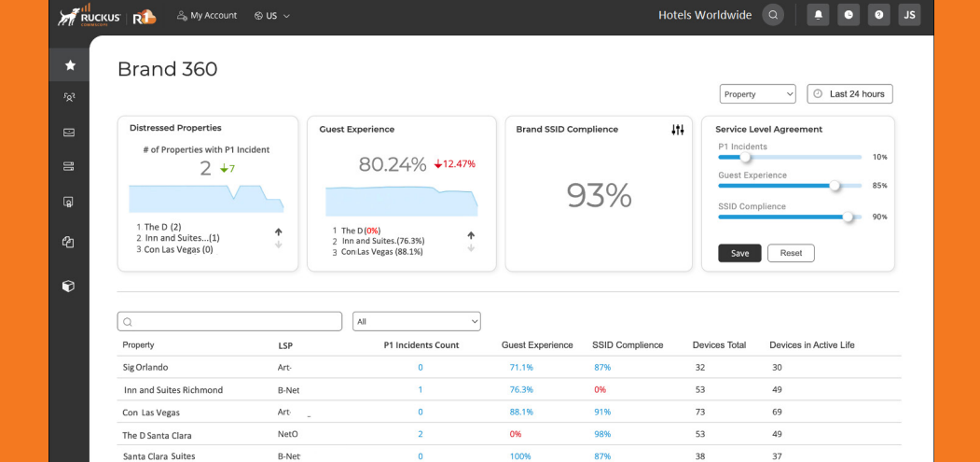This screenshot has height=462, width=980.
Task: Expand the US region selector
Action: (272, 16)
